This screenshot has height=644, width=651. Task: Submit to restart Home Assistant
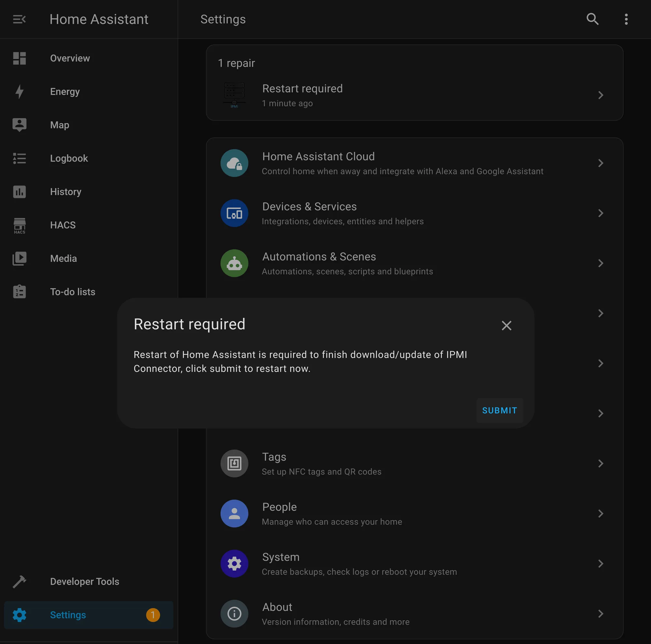pos(499,410)
